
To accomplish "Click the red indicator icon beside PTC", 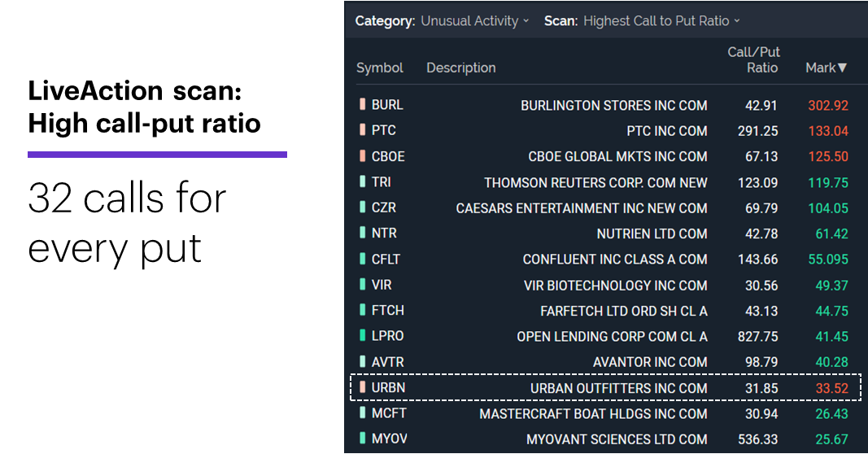I will pyautogui.click(x=363, y=129).
